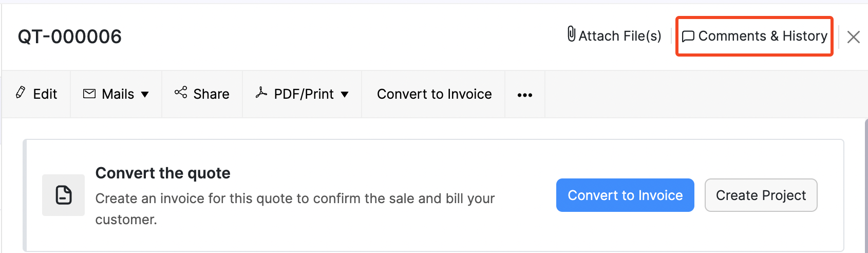
Task: Close the QT-000006 quote panel
Action: 853,37
